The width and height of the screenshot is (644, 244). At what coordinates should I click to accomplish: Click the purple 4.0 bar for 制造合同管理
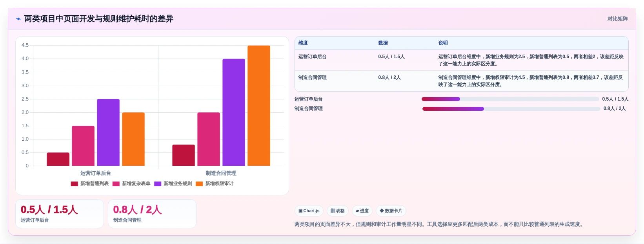(234, 112)
